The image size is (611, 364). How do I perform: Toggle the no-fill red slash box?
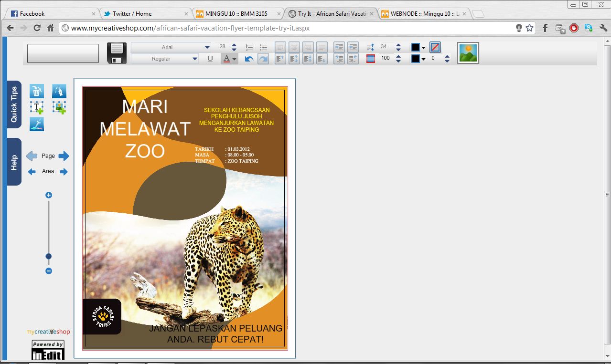(435, 47)
